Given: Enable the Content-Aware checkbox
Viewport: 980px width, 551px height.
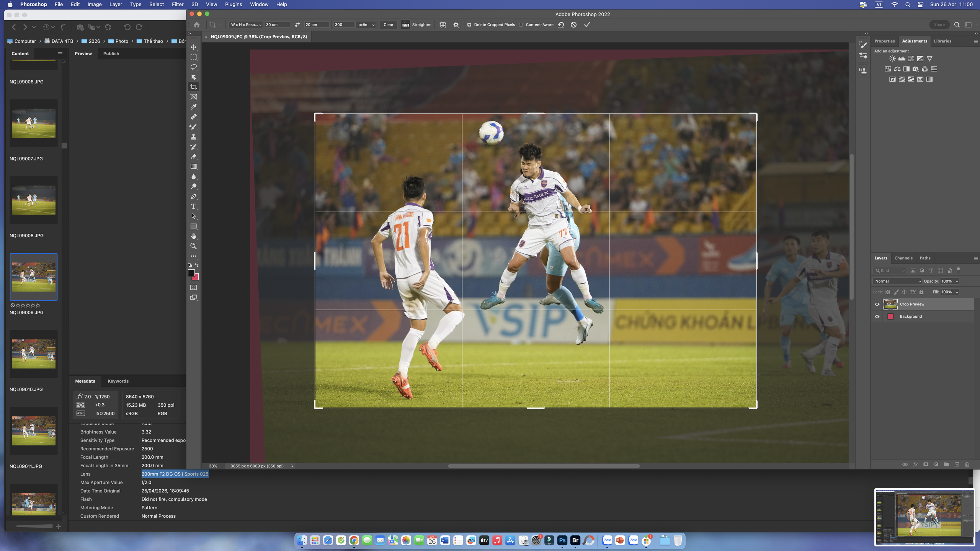Looking at the screenshot, I should 521,24.
